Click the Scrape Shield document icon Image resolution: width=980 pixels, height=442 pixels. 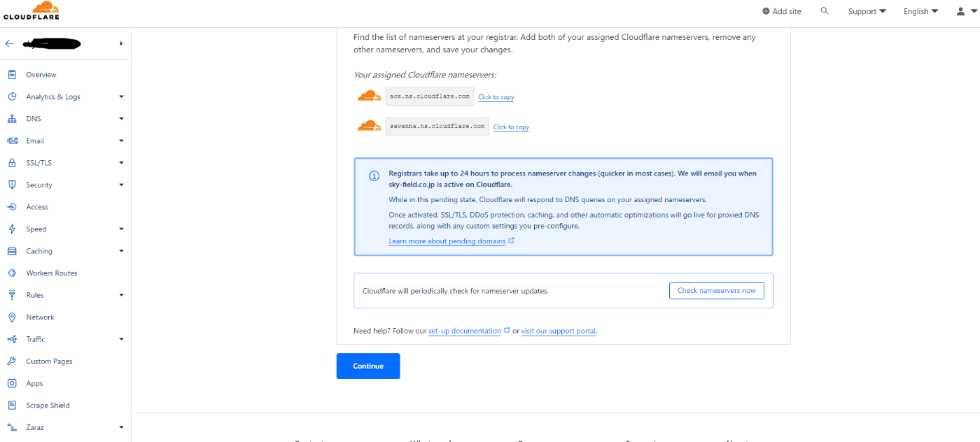[12, 405]
